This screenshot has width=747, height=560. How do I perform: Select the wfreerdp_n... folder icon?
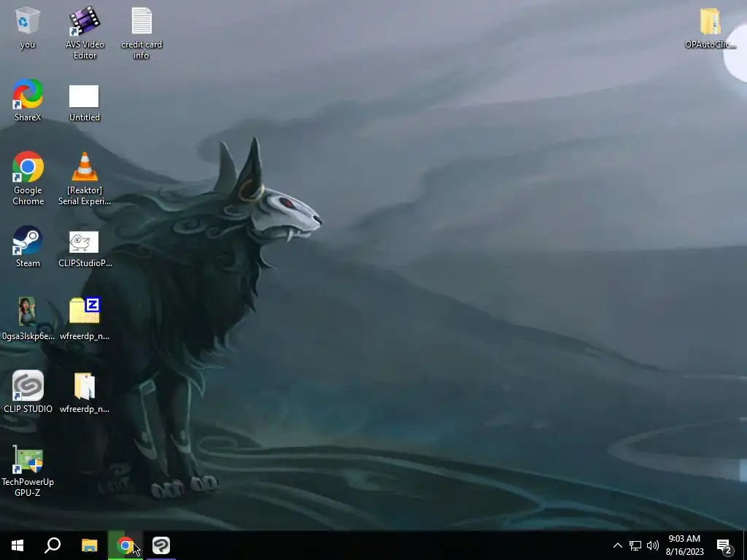pyautogui.click(x=85, y=392)
